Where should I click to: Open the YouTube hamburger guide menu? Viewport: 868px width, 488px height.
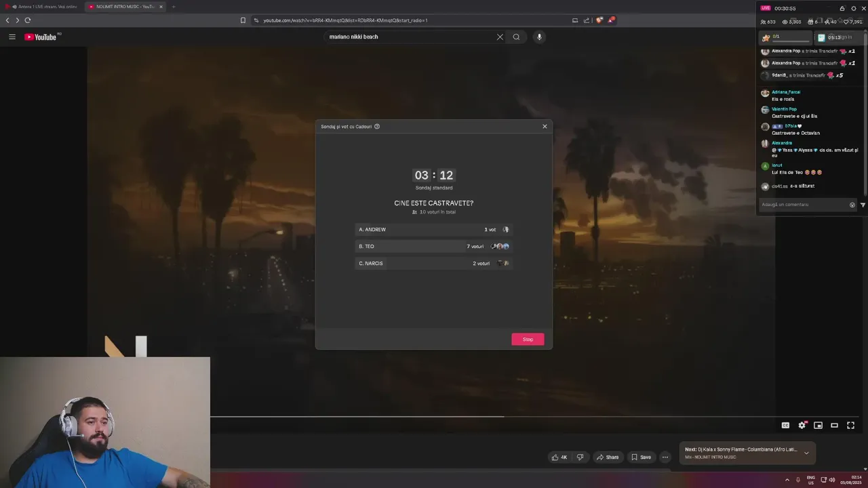(x=12, y=37)
